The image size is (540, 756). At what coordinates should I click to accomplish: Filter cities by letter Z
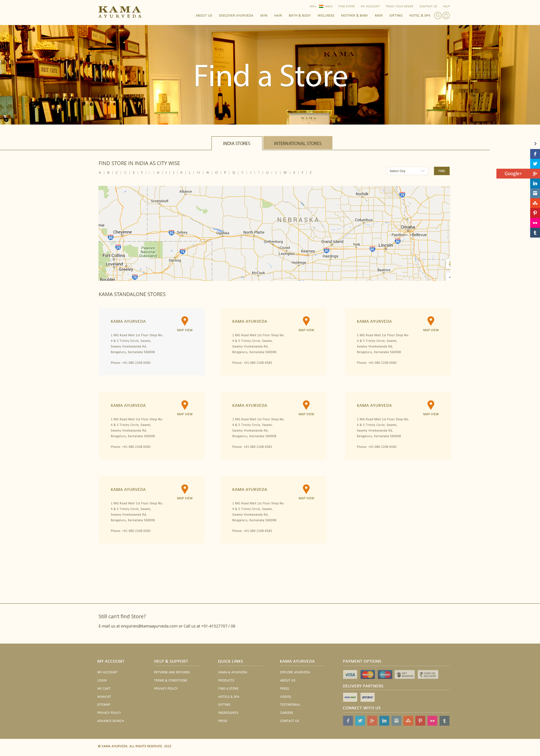tap(310, 172)
